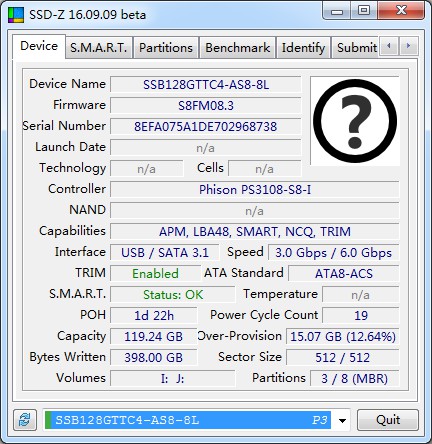Click the Temperature n/a field
The image size is (432, 444).
click(361, 295)
